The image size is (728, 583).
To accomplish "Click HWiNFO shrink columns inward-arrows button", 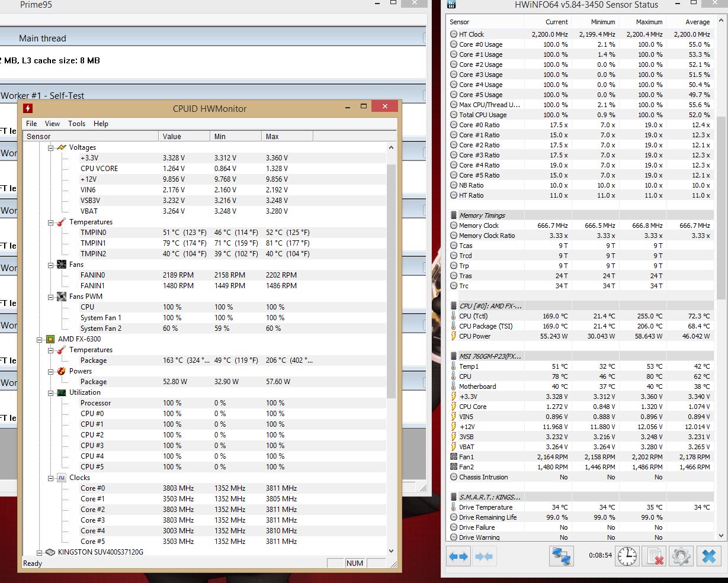I will 483,556.
